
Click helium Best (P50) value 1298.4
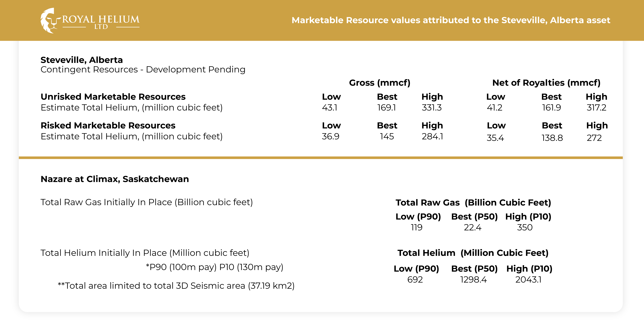474,280
